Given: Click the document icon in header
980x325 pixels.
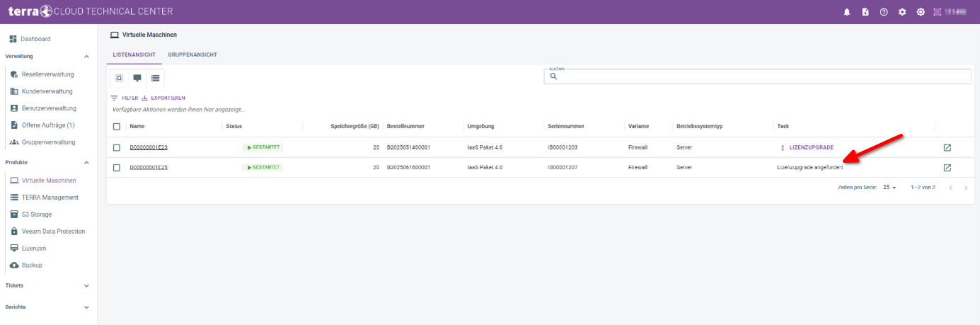Looking at the screenshot, I should 865,12.
